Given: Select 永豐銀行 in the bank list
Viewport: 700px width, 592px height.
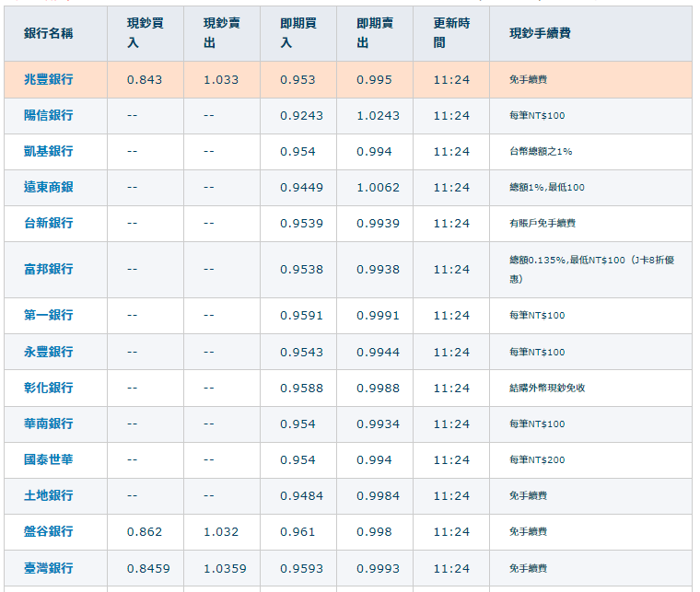Looking at the screenshot, I should pos(49,353).
